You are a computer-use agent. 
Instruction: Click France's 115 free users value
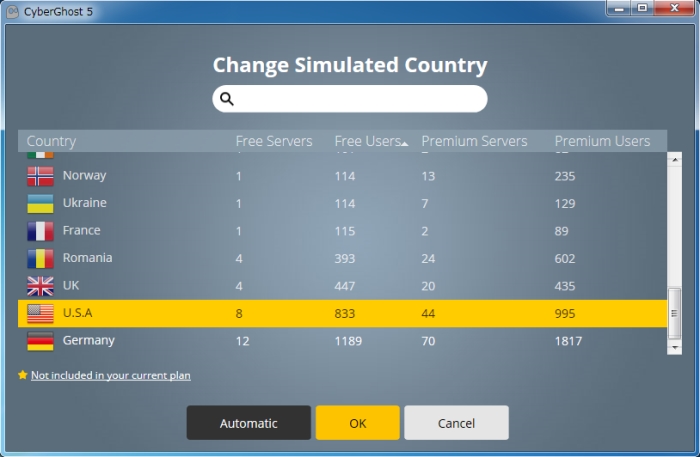pyautogui.click(x=345, y=232)
